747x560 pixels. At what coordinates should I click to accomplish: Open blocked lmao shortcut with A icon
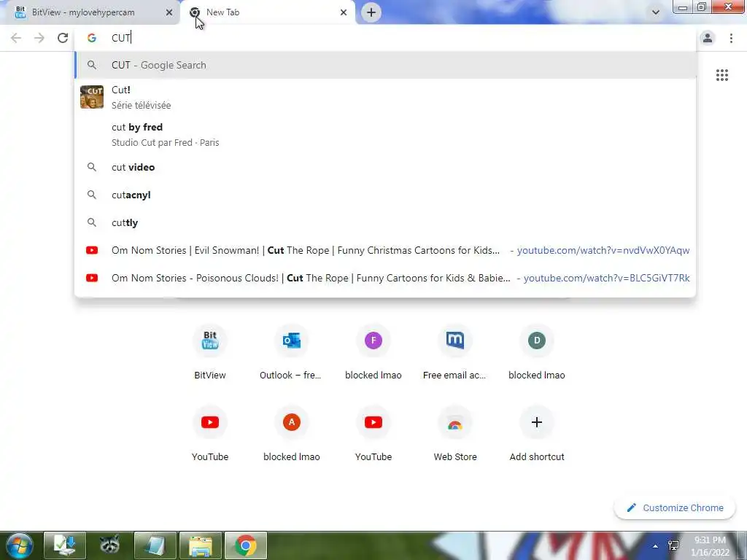[x=292, y=433]
